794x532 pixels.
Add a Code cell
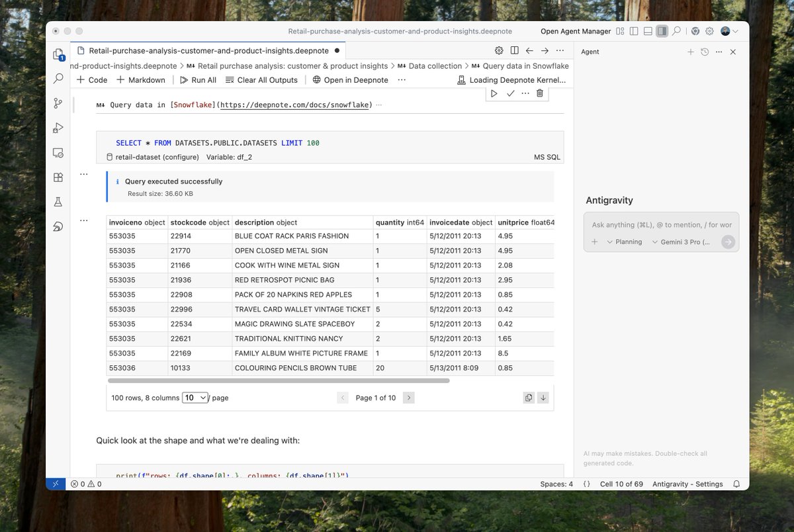click(92, 80)
